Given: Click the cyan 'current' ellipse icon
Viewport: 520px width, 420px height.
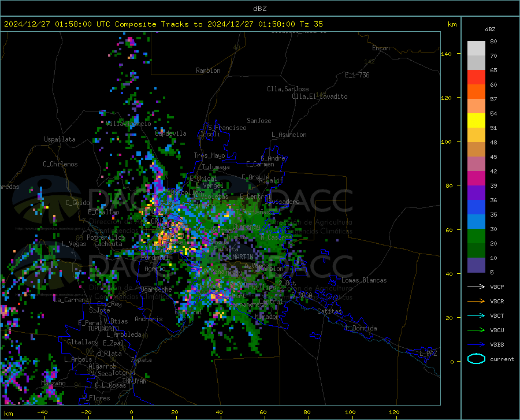Looking at the screenshot, I should (476, 359).
